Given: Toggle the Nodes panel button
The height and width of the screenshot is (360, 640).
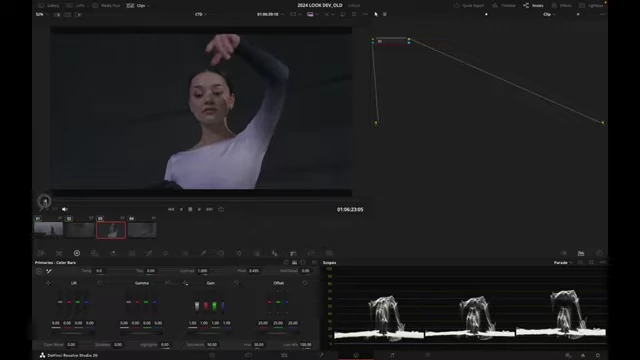Looking at the screenshot, I should pos(533,6).
